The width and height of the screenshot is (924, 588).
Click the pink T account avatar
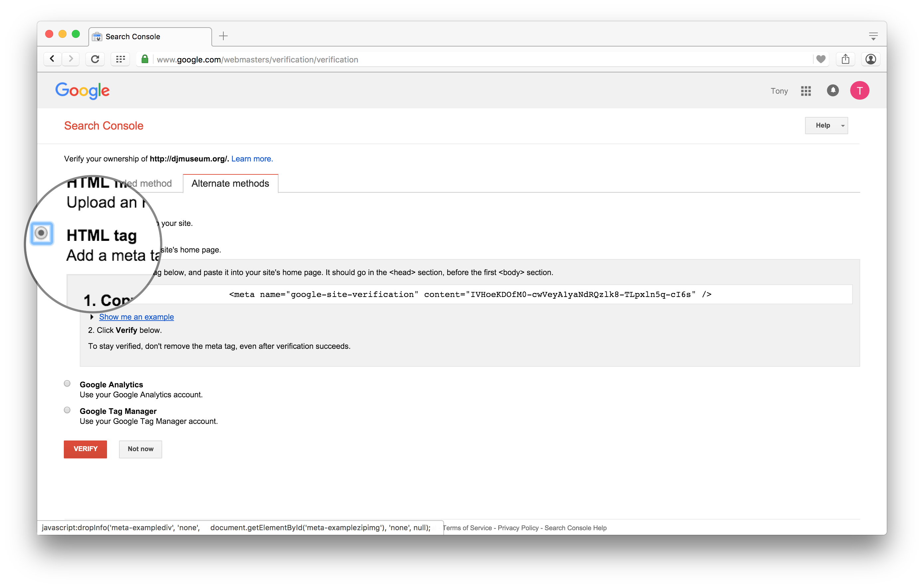860,90
